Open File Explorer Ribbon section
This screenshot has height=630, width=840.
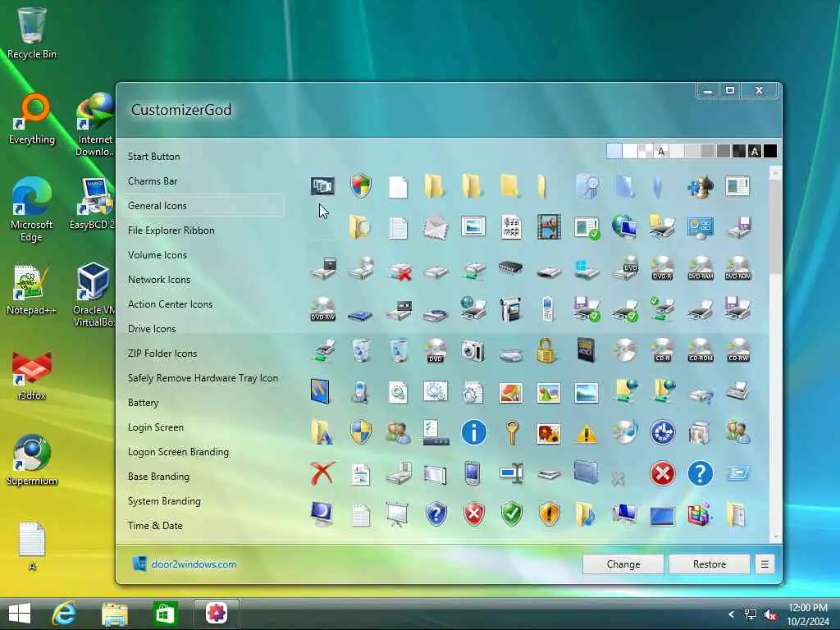pos(171,231)
